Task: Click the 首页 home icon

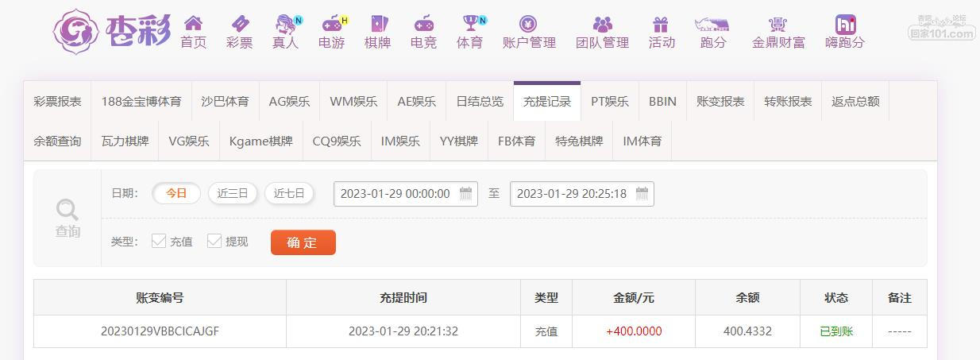Action: [193, 24]
